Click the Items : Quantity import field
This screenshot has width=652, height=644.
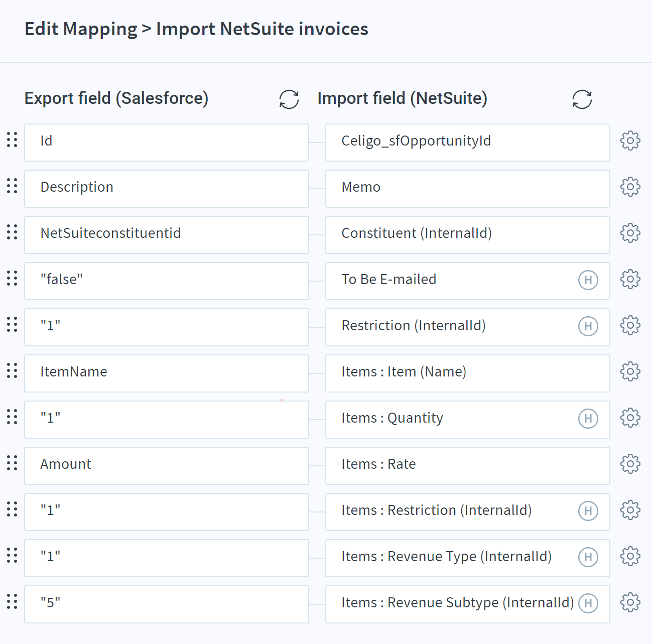point(468,420)
